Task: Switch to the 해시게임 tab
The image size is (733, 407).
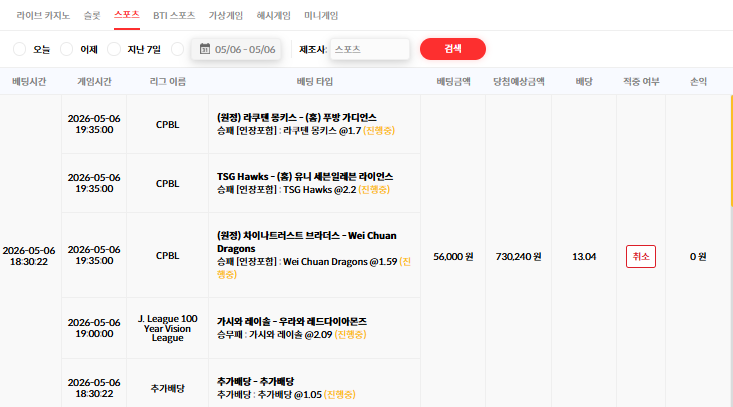Action: 273,15
